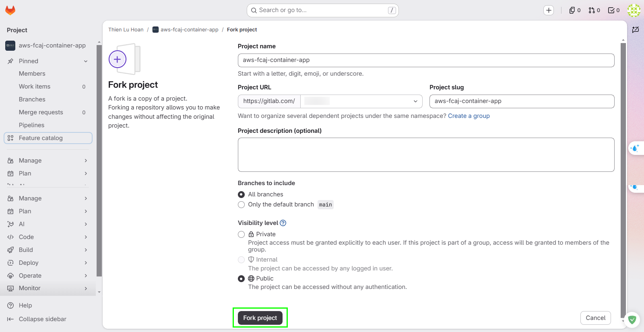
Task: Click the Build rocket icon
Action: pyautogui.click(x=10, y=250)
